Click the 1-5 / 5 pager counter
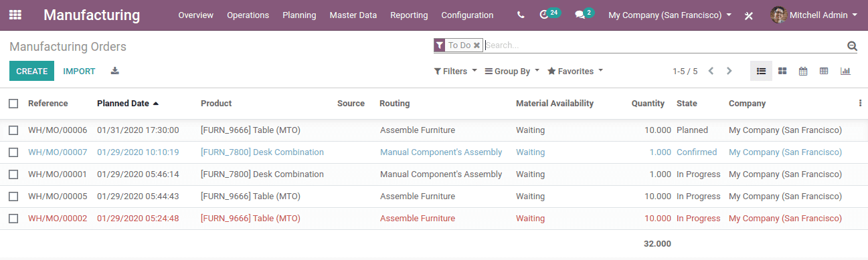 click(685, 71)
